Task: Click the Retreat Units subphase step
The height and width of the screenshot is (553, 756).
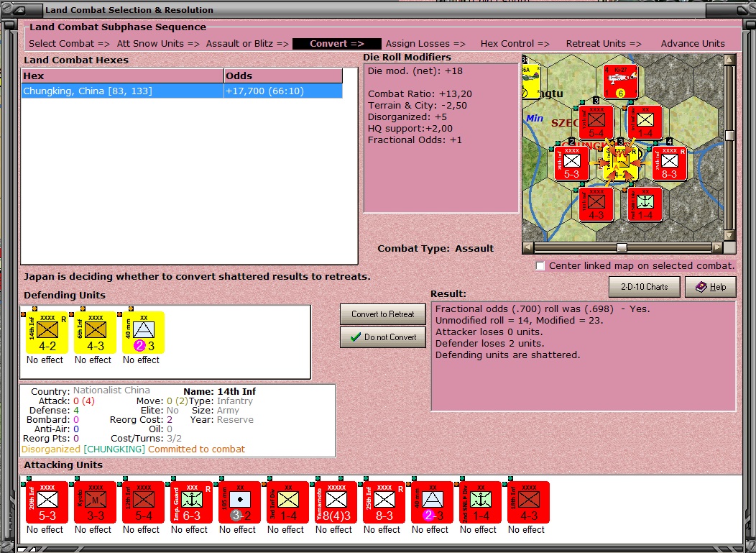Action: [x=604, y=43]
